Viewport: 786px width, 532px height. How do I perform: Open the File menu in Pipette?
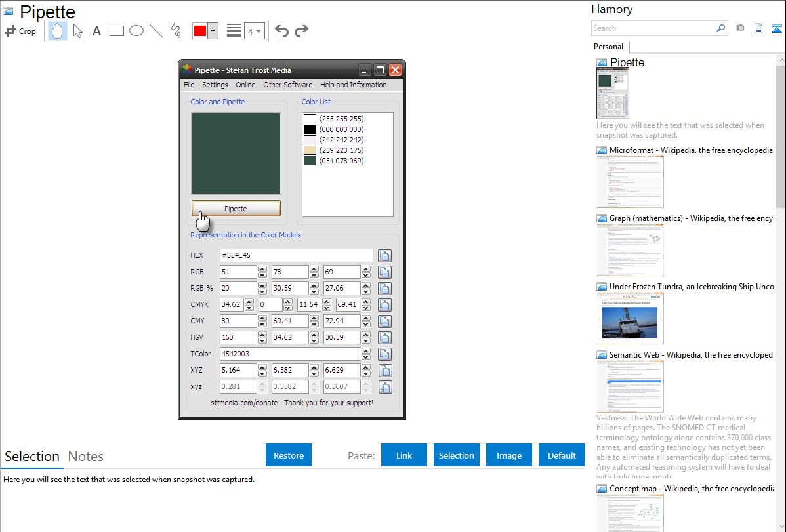tap(189, 85)
